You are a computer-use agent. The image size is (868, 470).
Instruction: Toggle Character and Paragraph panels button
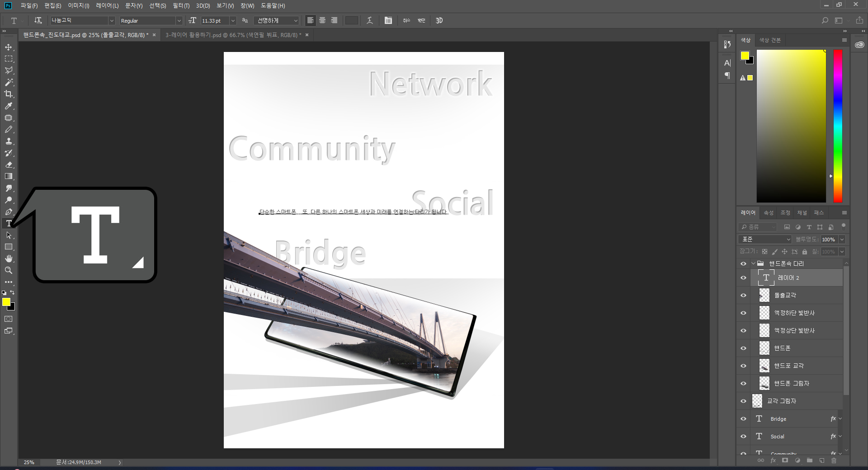(x=388, y=20)
